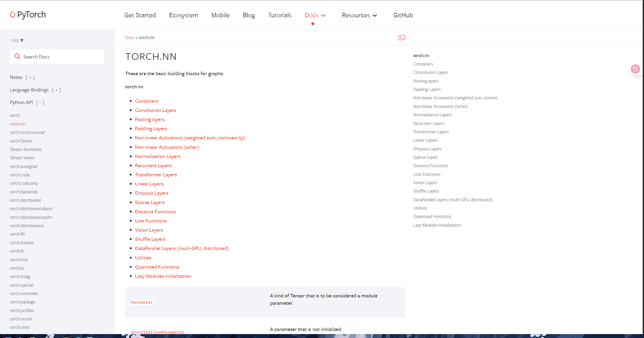Viewport: 644px width, 338px height.
Task: Open Utilities in the bullet list
Action: tap(143, 258)
